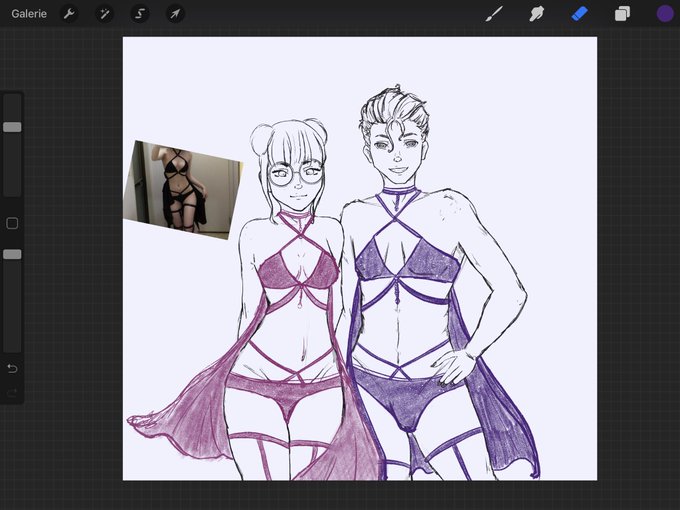680x510 pixels.
Task: Open the Layers panel
Action: pos(622,14)
